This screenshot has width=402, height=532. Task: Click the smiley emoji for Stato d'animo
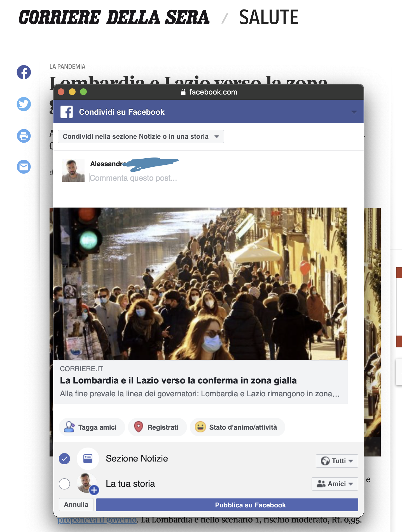[200, 427]
